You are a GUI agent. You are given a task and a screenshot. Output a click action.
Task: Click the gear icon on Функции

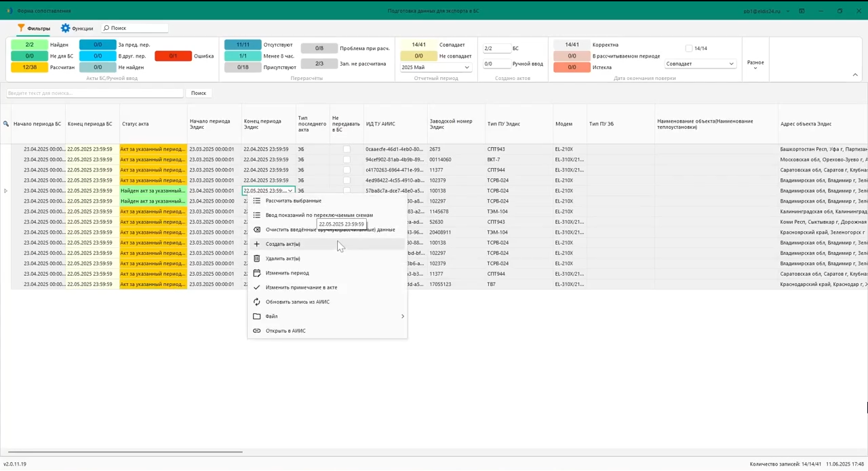click(x=65, y=28)
